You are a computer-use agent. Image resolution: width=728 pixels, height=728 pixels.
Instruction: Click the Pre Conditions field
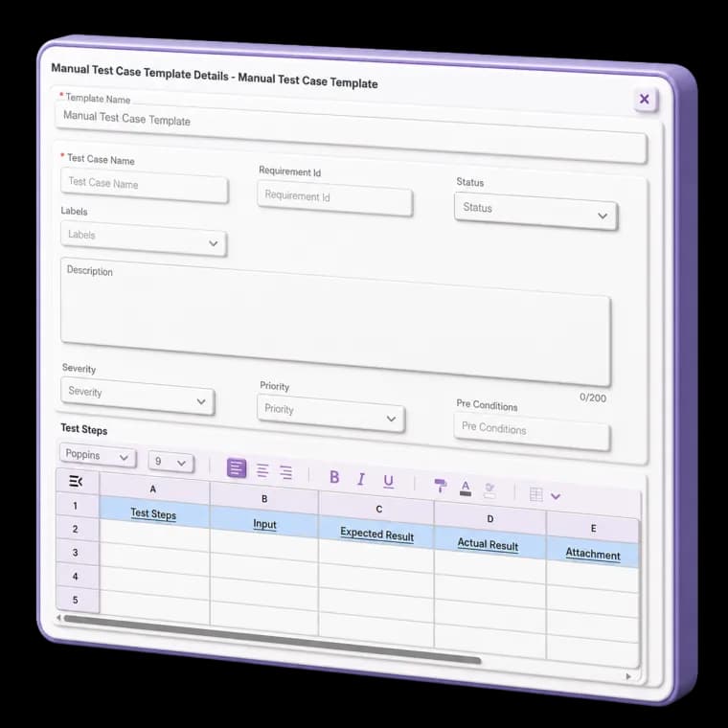click(532, 432)
